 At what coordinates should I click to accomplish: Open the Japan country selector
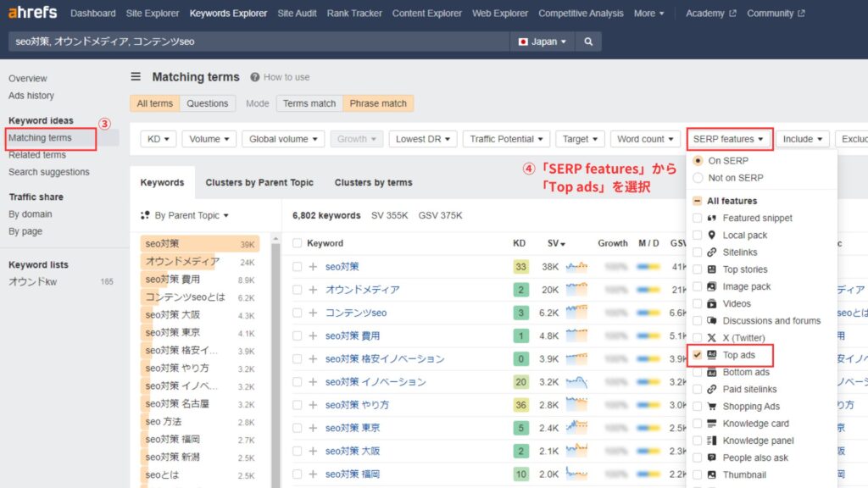pyautogui.click(x=542, y=42)
